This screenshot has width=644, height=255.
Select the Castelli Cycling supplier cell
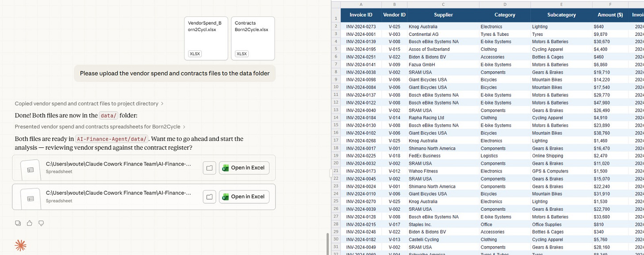click(x=443, y=240)
